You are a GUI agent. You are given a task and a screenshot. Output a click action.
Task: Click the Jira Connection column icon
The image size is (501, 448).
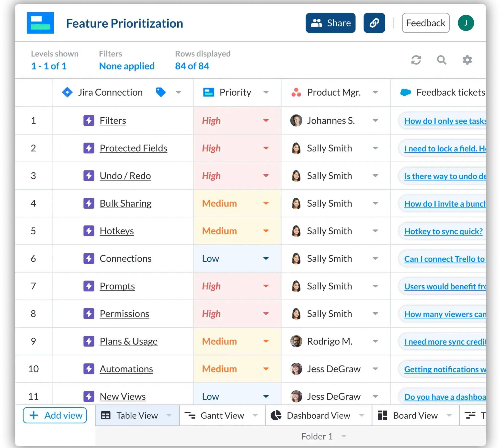point(67,92)
